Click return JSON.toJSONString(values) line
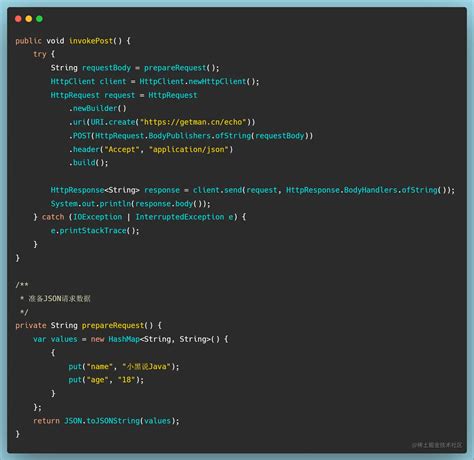The image size is (474, 460). 106,421
